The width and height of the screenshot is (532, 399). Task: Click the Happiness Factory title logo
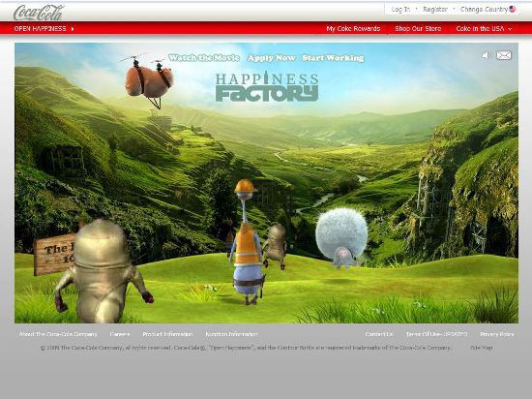coord(267,86)
